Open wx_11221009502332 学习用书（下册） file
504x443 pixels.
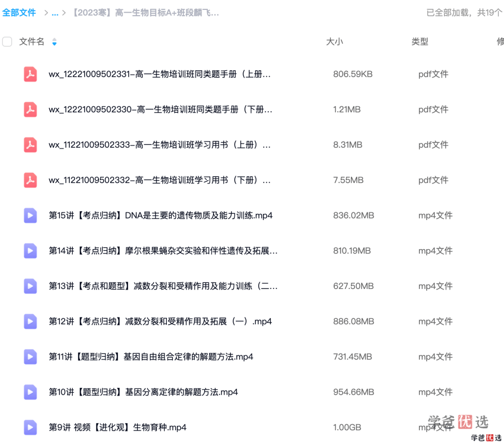159,180
